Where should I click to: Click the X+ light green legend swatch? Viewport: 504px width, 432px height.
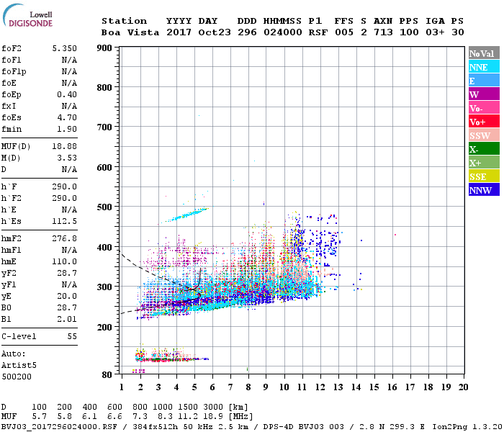(x=484, y=163)
